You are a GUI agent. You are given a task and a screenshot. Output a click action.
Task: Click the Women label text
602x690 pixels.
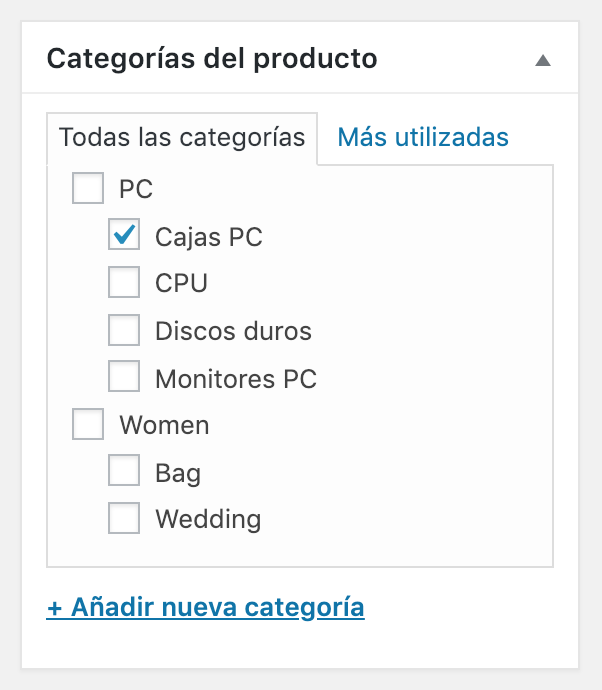coord(164,425)
